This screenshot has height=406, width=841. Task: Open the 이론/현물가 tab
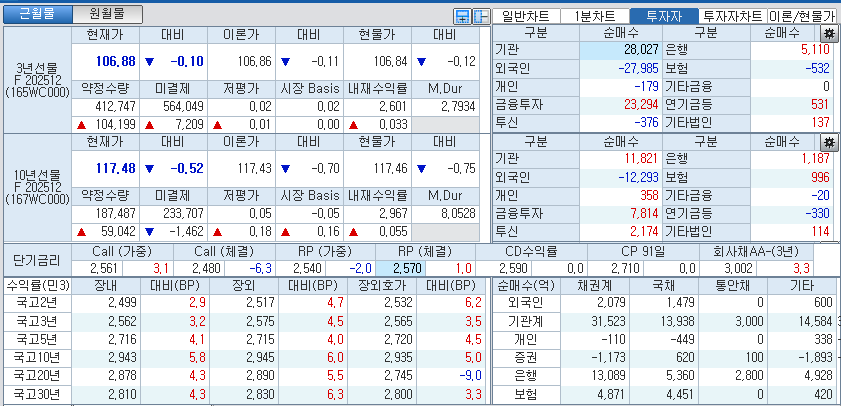[803, 16]
